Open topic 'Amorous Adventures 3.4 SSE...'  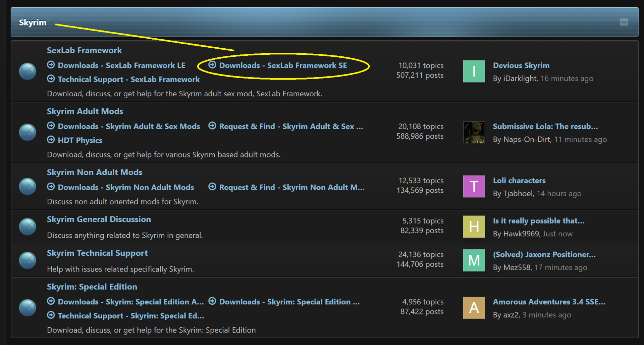[x=549, y=302]
